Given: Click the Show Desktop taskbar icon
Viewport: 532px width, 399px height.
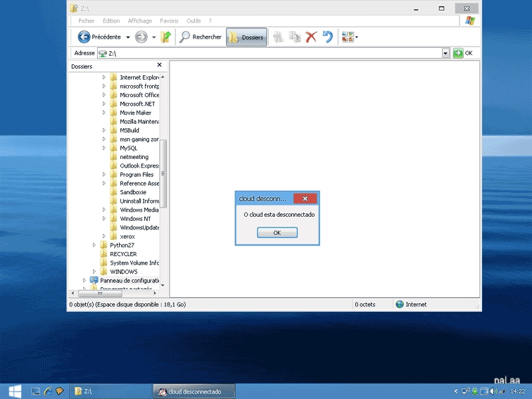Looking at the screenshot, I should coord(36,392).
